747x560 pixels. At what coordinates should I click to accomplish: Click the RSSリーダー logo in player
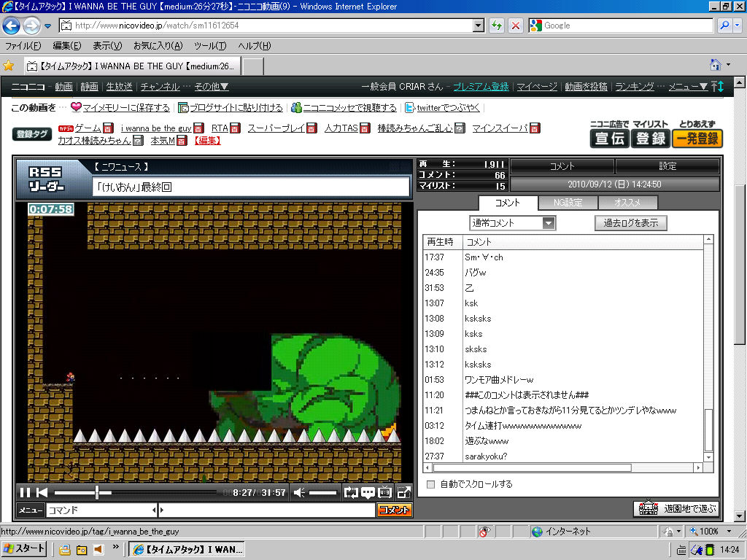coord(46,179)
